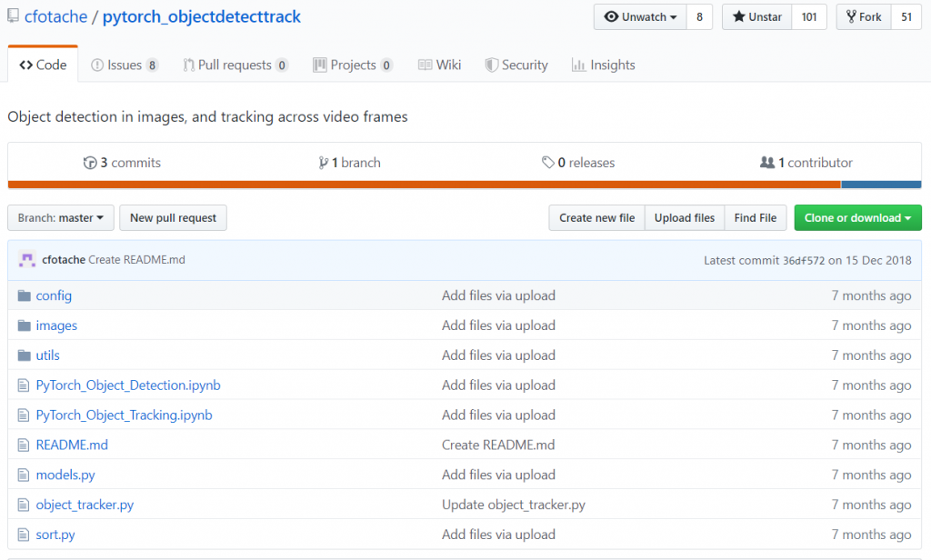
Task: Click the cfotache avatar icon
Action: point(27,259)
